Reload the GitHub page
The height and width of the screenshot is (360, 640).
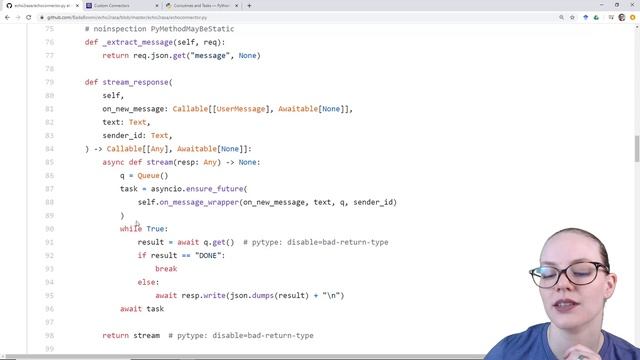pyautogui.click(x=29, y=18)
